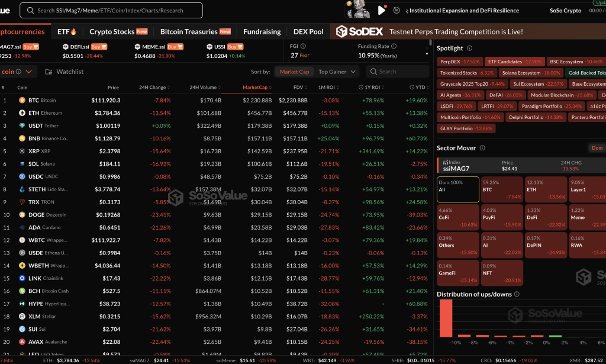This screenshot has height=364, width=606.
Task: Select the PayFi sector tile
Action: pos(502,217)
